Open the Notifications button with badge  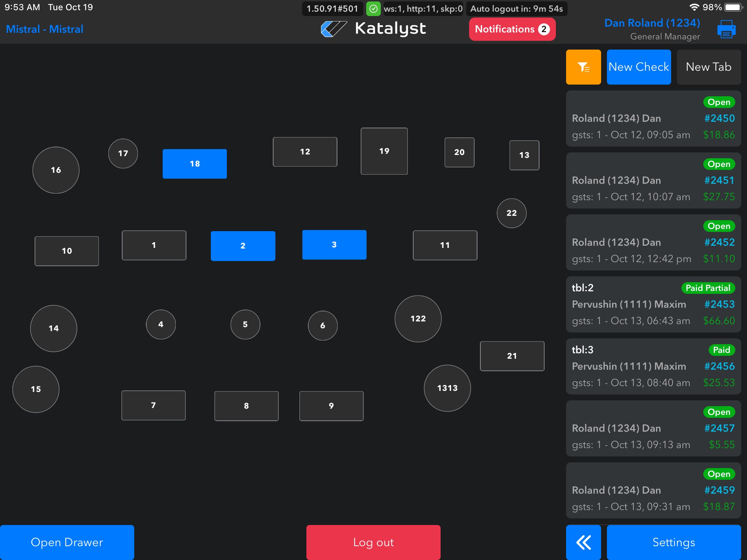512,29
